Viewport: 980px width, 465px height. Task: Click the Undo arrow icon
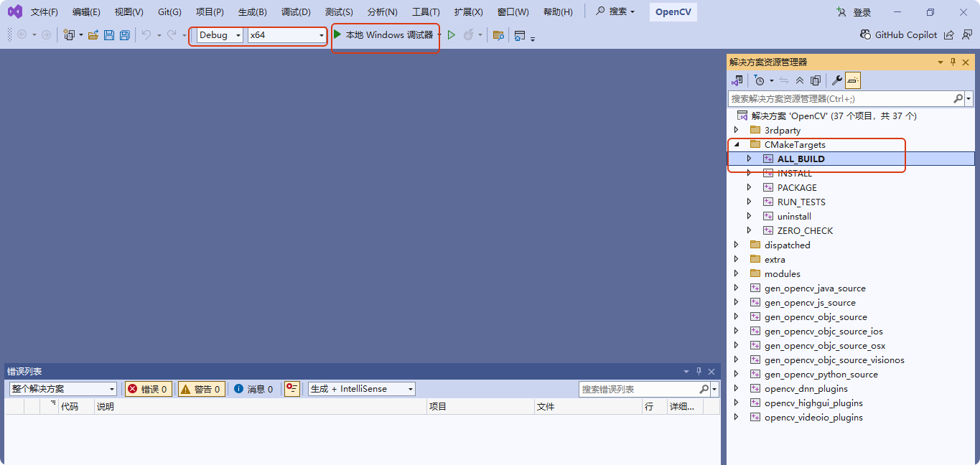click(x=146, y=34)
